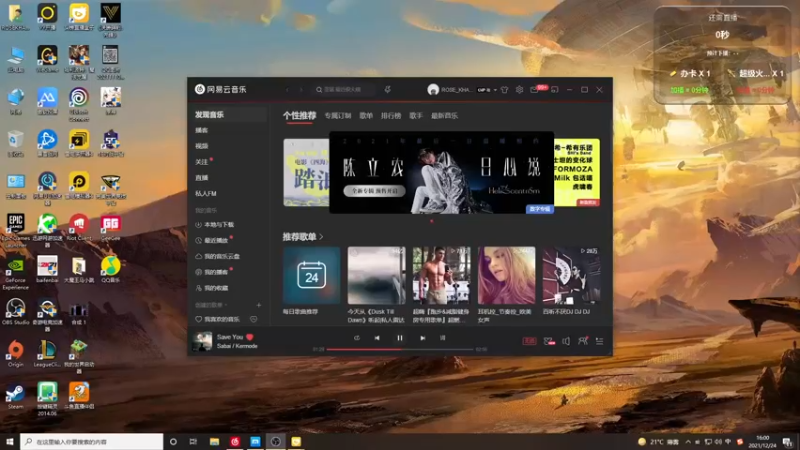Click the NetEase Music search field
Image resolution: width=800 pixels, height=450 pixels.
344,89
